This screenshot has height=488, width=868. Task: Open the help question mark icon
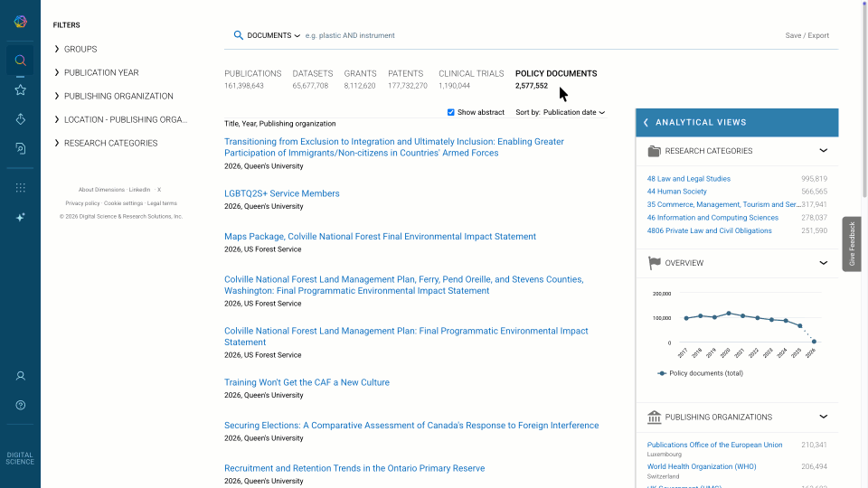(x=20, y=405)
